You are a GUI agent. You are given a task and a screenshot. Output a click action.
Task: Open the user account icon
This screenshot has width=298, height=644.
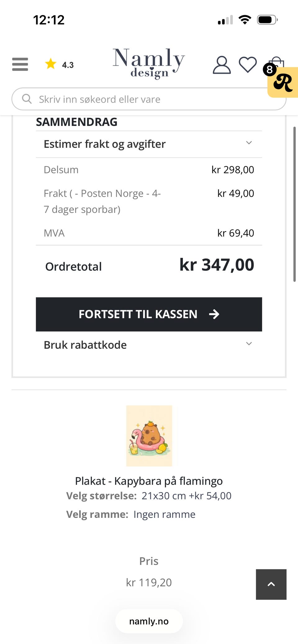222,65
